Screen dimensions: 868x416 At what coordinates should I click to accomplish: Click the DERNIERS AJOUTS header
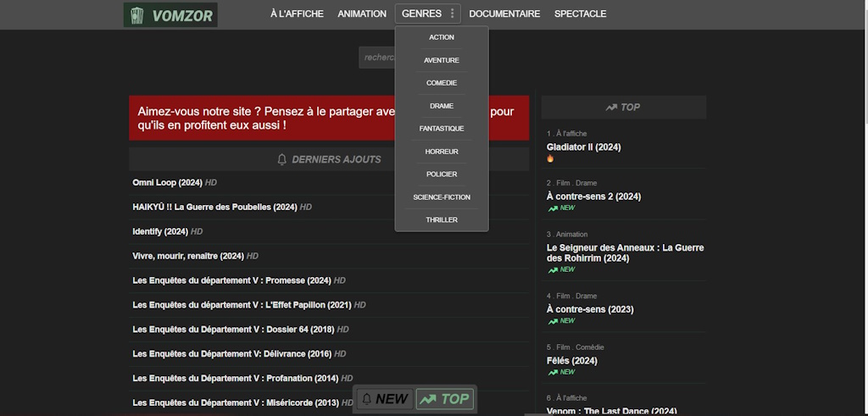[x=329, y=159]
